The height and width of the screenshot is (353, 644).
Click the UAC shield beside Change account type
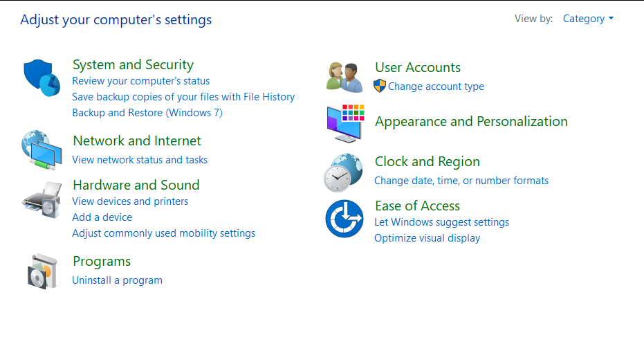(380, 86)
